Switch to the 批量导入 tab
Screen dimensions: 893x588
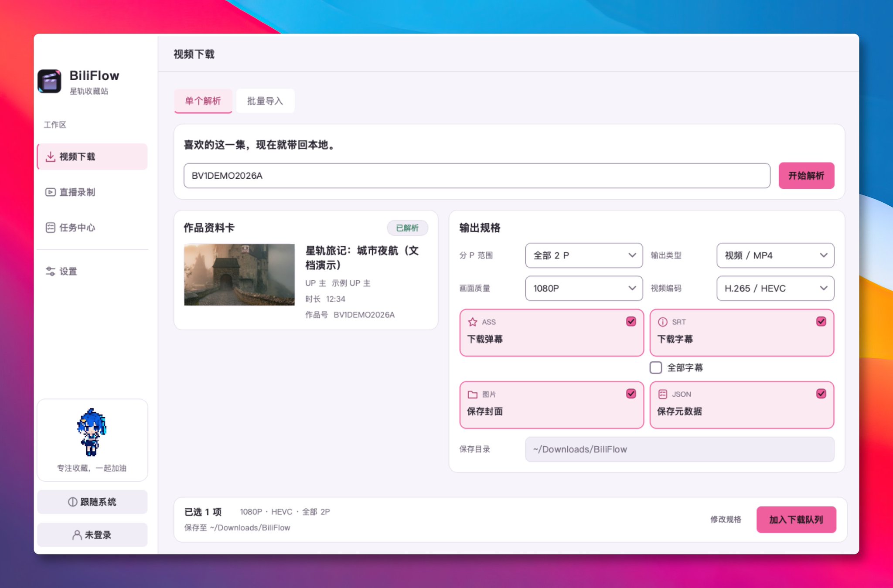265,101
